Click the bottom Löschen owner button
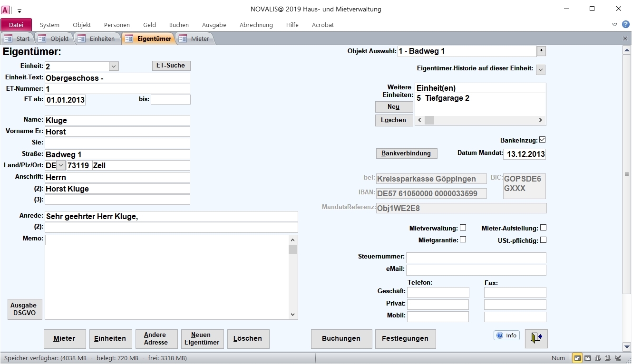Viewport: 632px width, 364px height. [x=248, y=339]
